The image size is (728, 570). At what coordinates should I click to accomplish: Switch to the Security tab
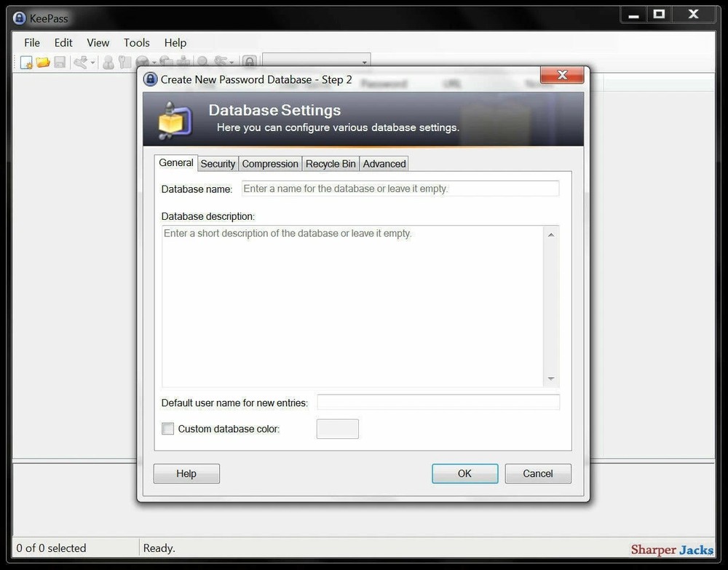point(217,163)
